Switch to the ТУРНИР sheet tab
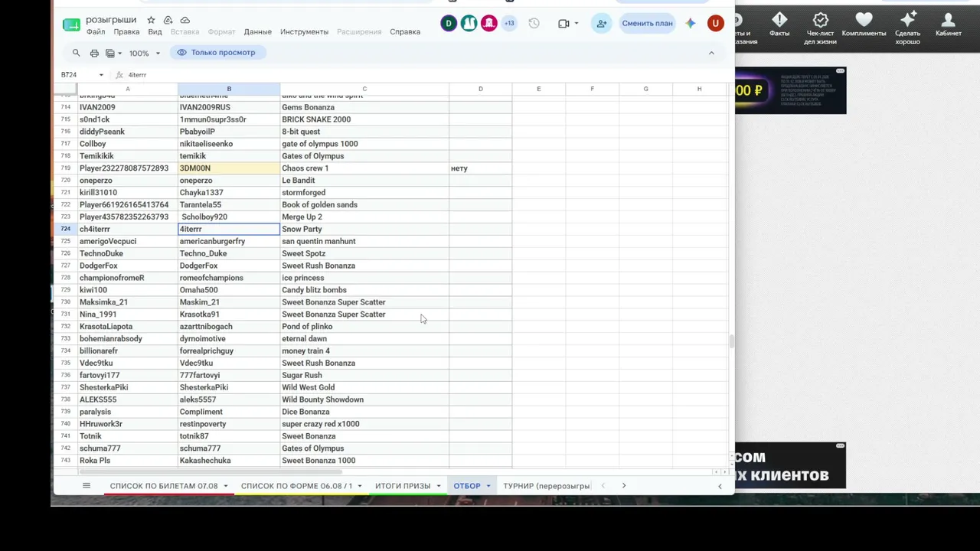The width and height of the screenshot is (980, 551). point(547,486)
